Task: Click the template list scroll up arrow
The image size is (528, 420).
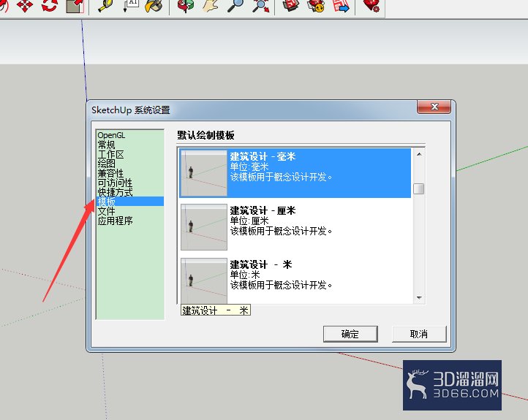Action: [x=419, y=154]
